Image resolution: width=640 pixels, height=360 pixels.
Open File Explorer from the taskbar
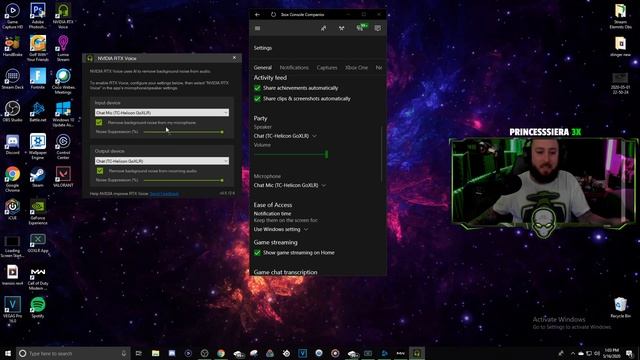(156, 353)
